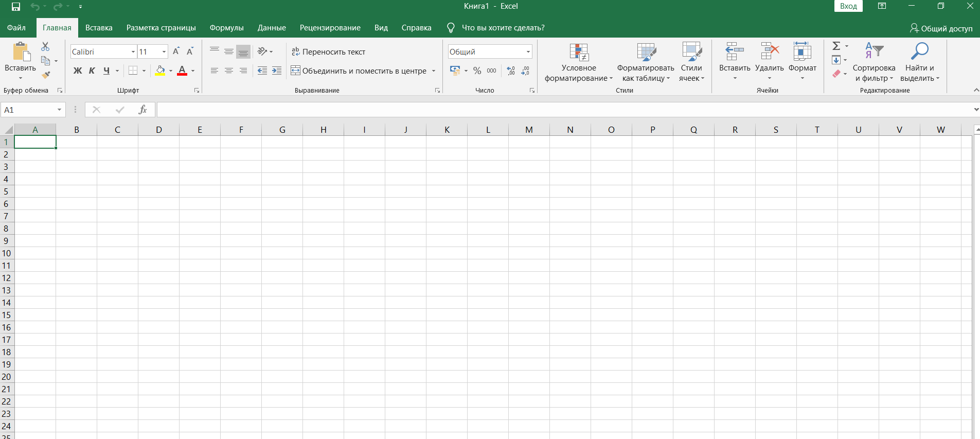Apply yellow fill color
This screenshot has height=439, width=980.
pos(160,71)
